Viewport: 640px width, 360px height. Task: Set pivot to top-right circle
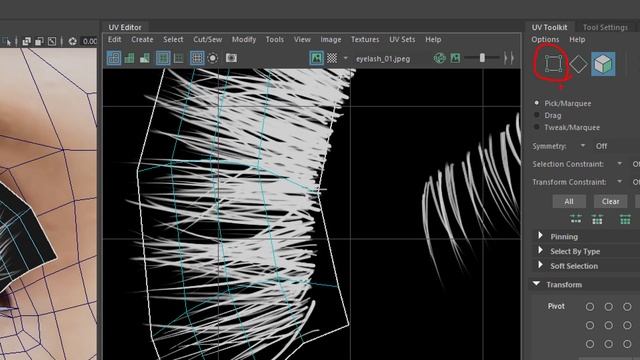coord(627,307)
